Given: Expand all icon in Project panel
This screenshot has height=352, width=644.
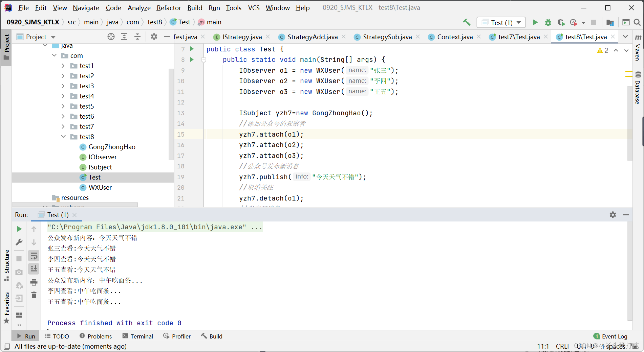Looking at the screenshot, I should coord(124,37).
